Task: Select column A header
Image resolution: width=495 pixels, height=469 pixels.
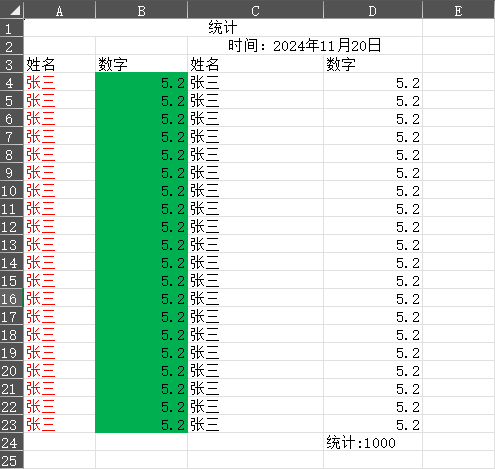Action: (60, 10)
